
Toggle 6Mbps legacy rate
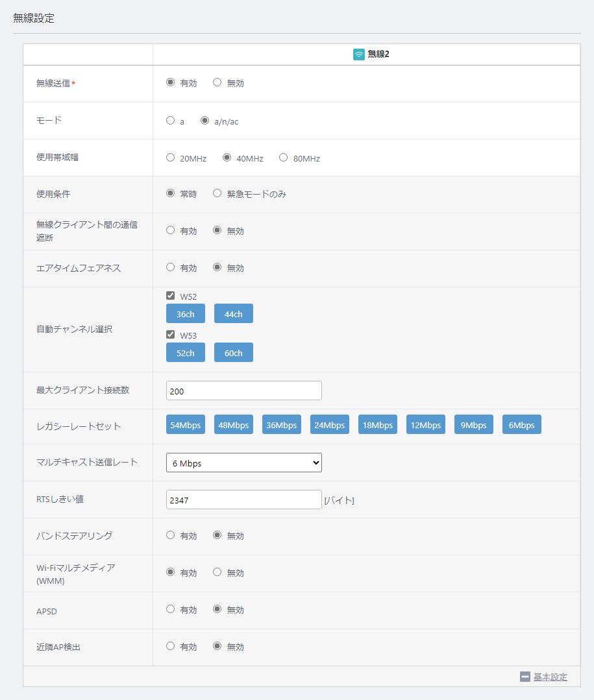point(522,424)
